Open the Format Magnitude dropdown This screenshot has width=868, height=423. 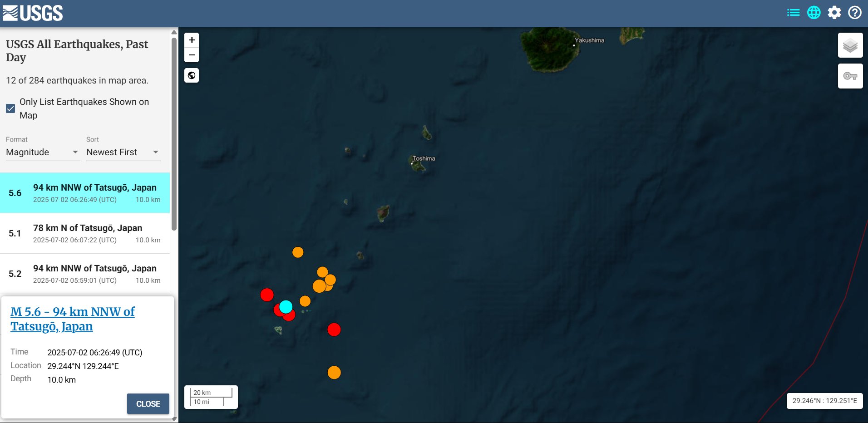point(43,152)
